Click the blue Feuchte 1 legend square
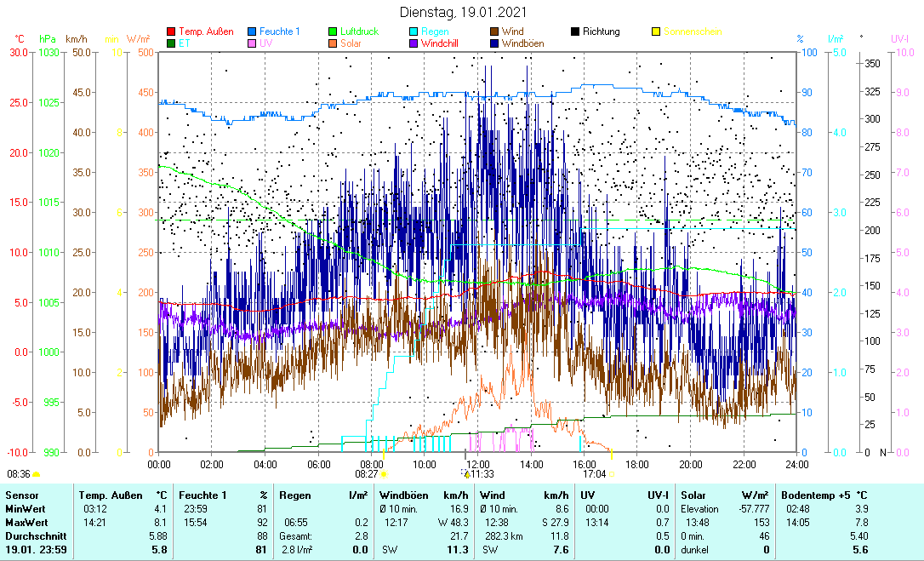 [x=252, y=31]
